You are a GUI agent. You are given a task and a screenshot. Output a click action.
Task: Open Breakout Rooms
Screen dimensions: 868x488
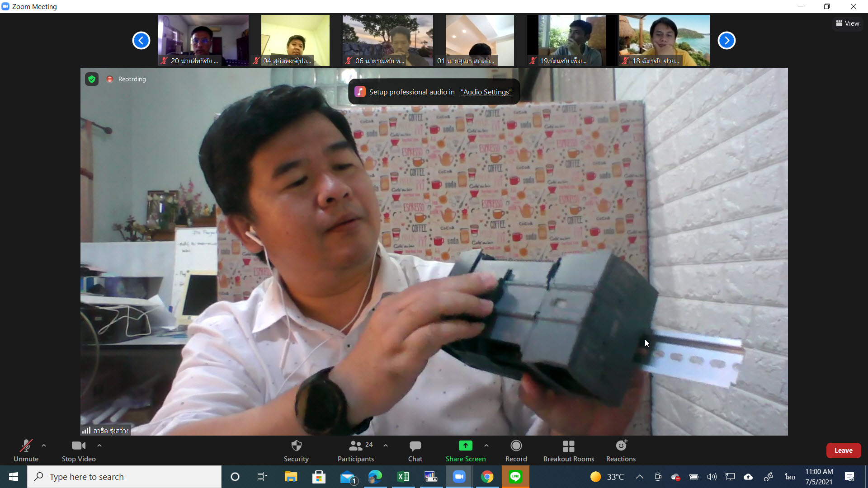pyautogui.click(x=569, y=450)
